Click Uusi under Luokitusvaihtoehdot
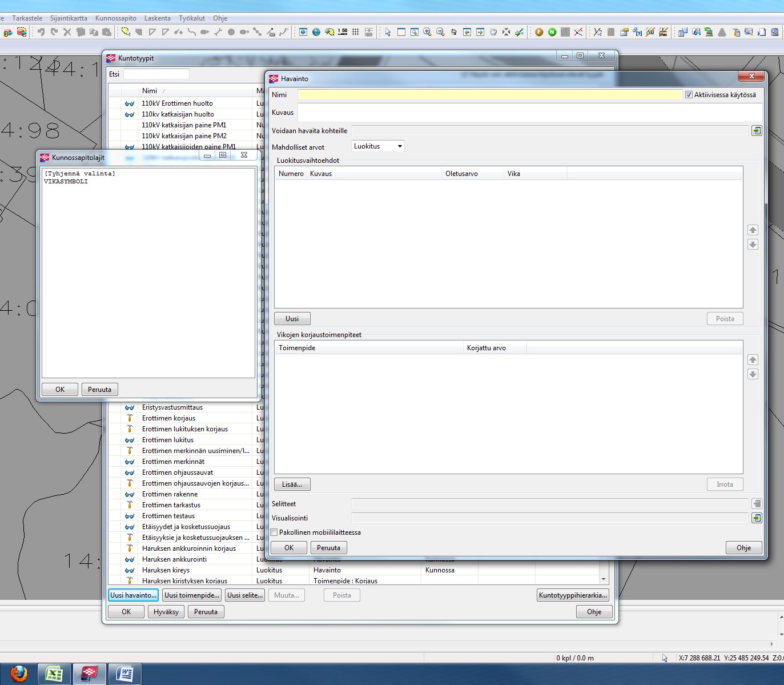 292,319
